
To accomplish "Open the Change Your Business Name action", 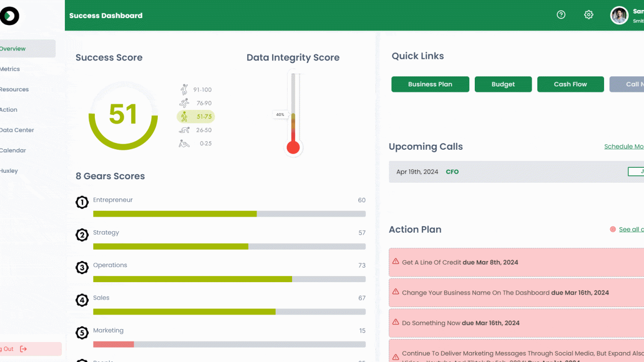I will [x=516, y=293].
